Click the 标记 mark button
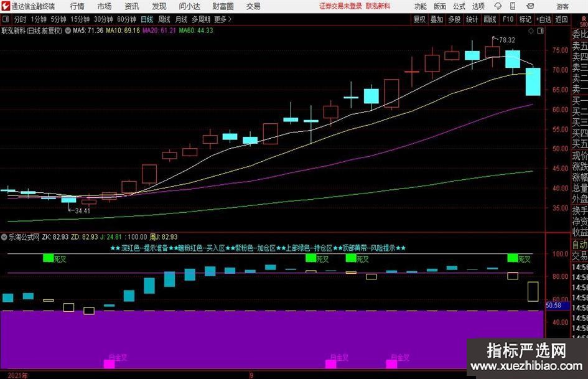Viewport: 588px width, 379px height. tap(525, 19)
